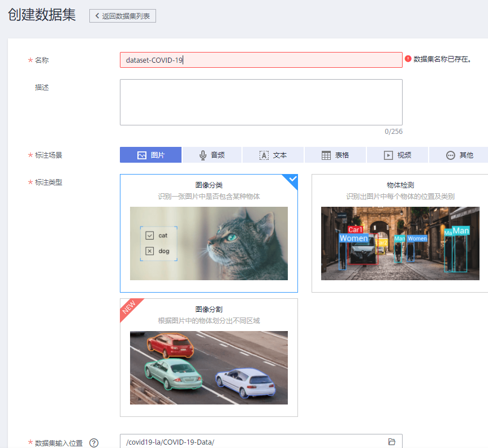
Task: Click the text icon in the 文本 tab
Action: coord(264,155)
